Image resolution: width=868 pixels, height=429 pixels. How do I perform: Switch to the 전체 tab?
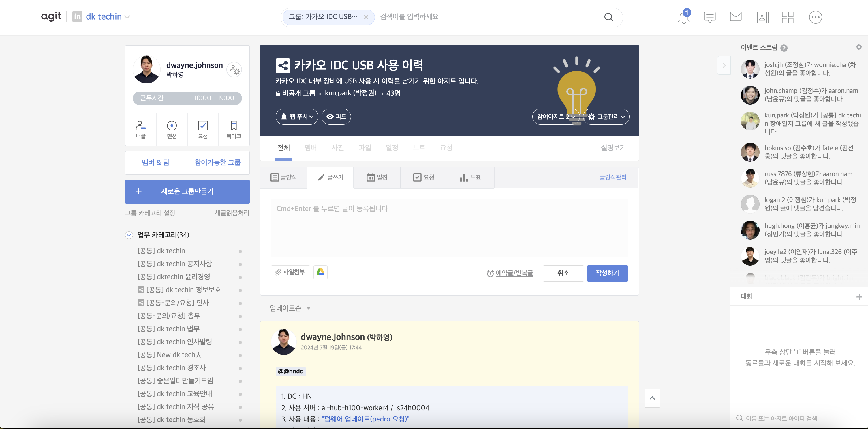tap(283, 148)
